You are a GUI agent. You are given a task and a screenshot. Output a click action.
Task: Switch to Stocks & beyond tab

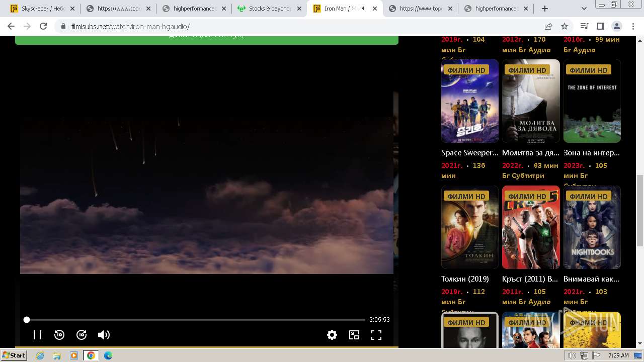point(270,9)
